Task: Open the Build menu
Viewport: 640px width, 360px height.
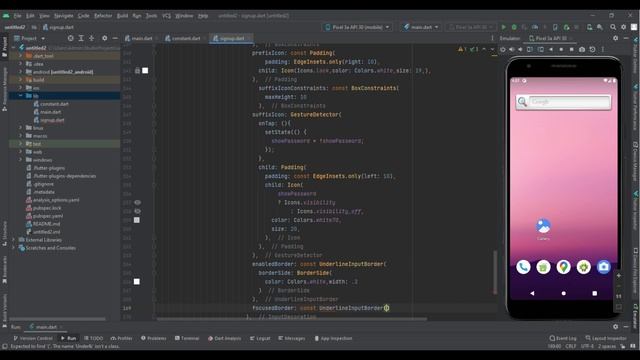Action: 122,16
